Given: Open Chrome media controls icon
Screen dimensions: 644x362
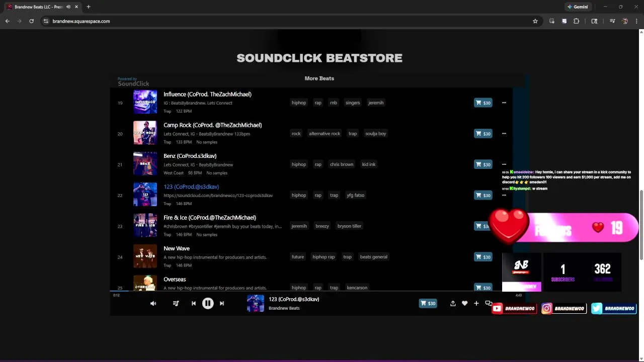Looking at the screenshot, I should coord(612,21).
